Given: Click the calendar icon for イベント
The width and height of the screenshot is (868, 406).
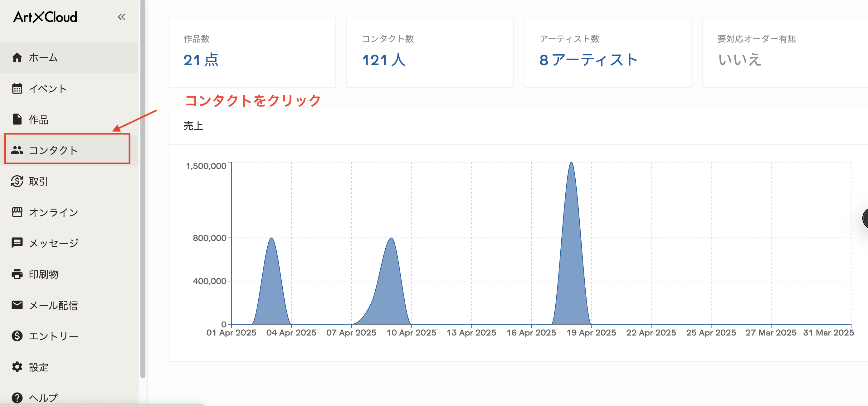Looking at the screenshot, I should pyautogui.click(x=17, y=89).
